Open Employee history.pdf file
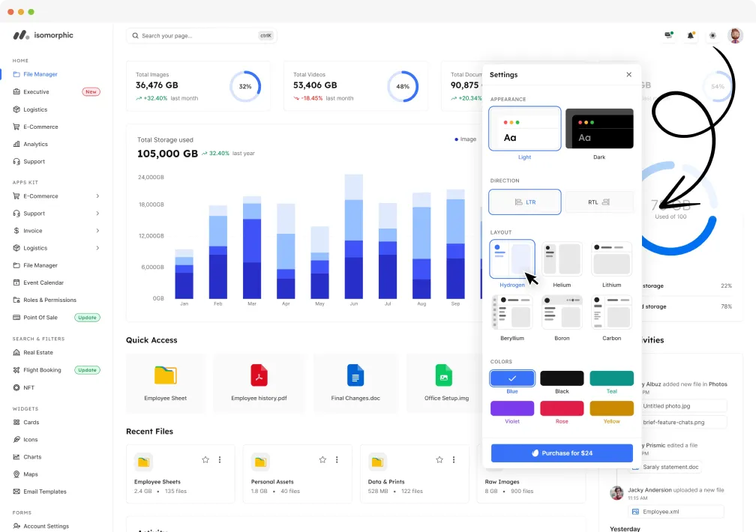 [259, 384]
